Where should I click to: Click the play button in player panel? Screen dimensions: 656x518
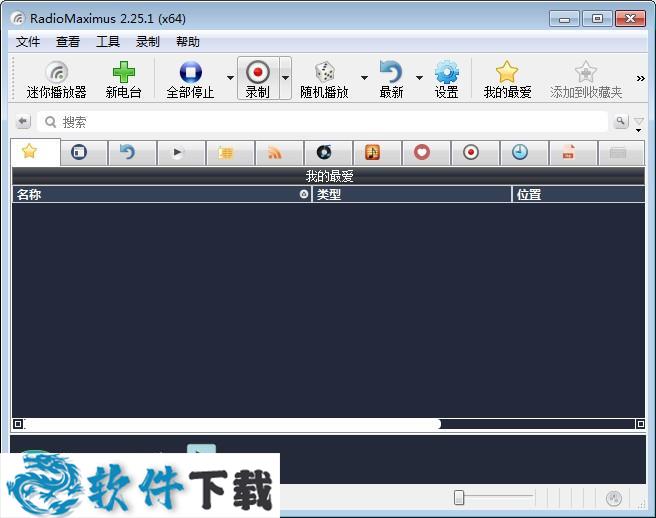pyautogui.click(x=201, y=449)
